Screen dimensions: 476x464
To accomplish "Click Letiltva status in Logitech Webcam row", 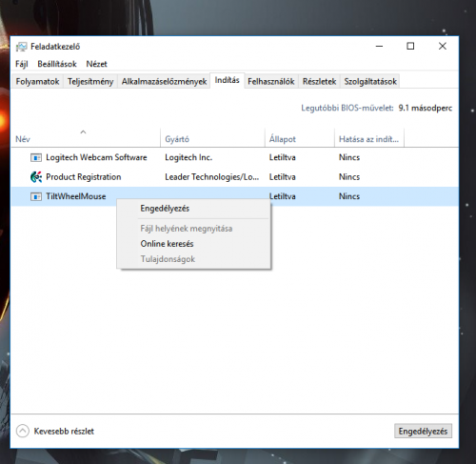I will (x=283, y=157).
